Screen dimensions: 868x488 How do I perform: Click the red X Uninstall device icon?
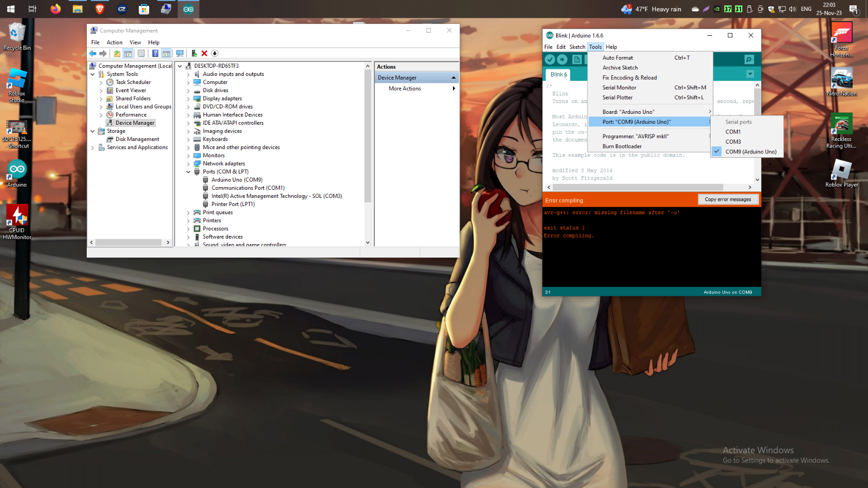coord(205,53)
